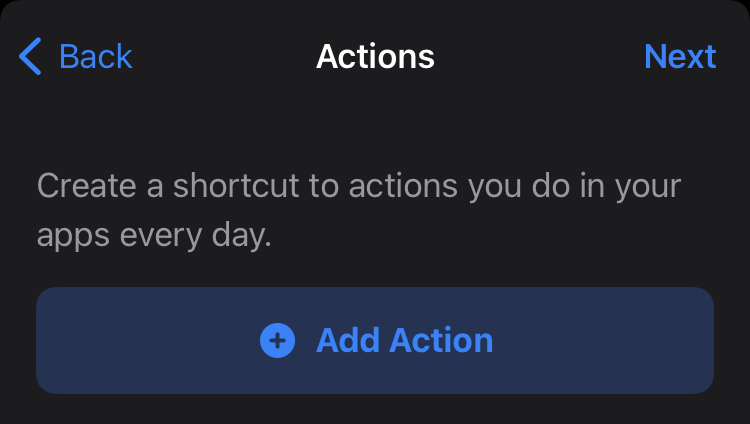The height and width of the screenshot is (424, 750).
Task: Click the centered Actions header text
Action: coord(375,56)
